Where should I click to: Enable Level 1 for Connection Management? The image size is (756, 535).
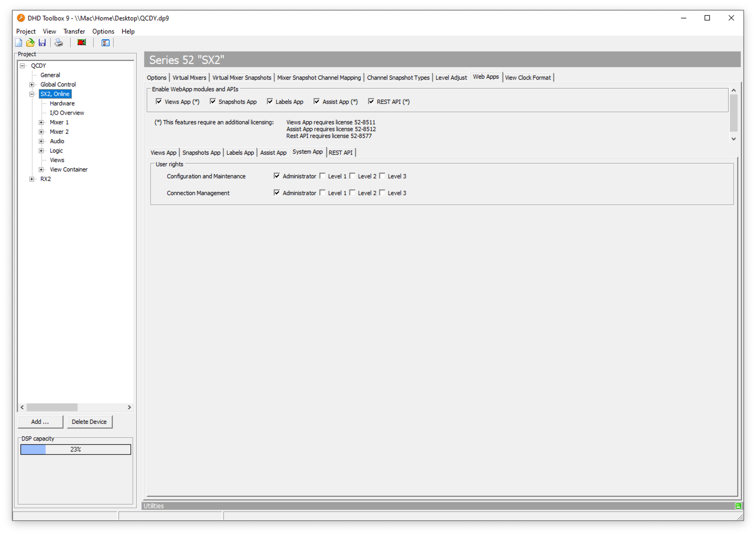tap(322, 193)
